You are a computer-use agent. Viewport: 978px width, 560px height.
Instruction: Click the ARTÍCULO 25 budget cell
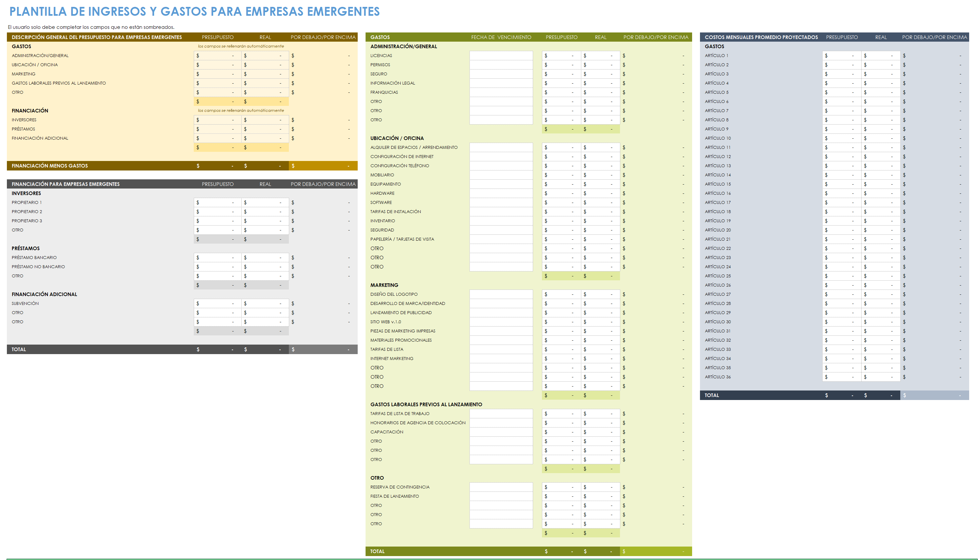point(842,276)
